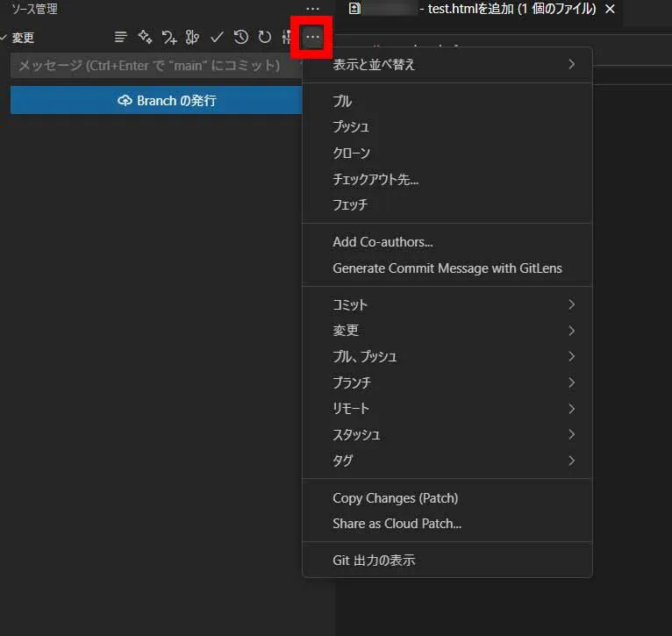Viewport: 672px width, 636px height.
Task: Click the view-as-list icon in the changes toolbar
Action: 121,38
